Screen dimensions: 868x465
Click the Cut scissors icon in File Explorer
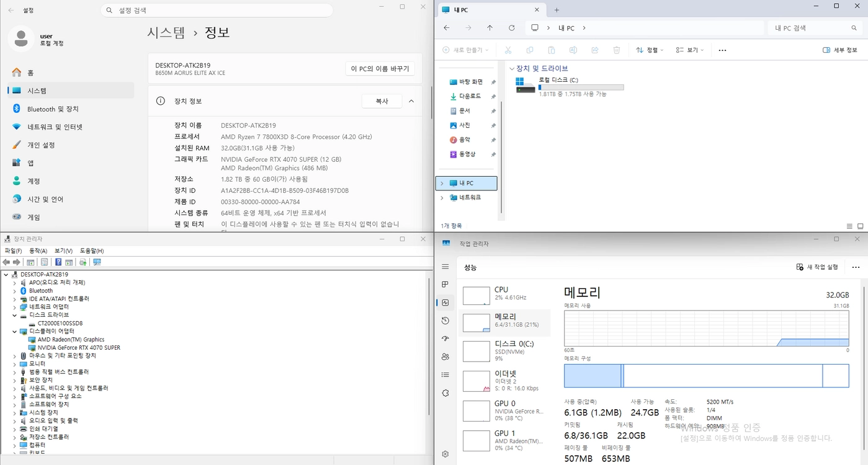pos(508,50)
